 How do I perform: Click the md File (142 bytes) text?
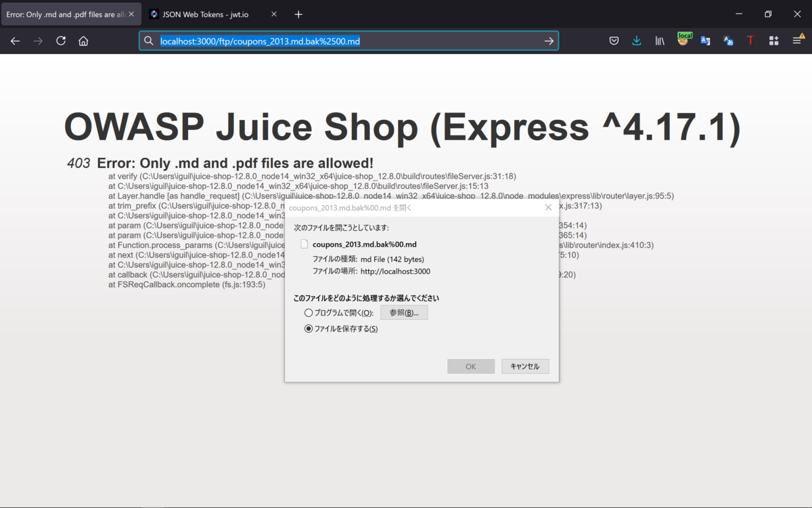click(392, 259)
